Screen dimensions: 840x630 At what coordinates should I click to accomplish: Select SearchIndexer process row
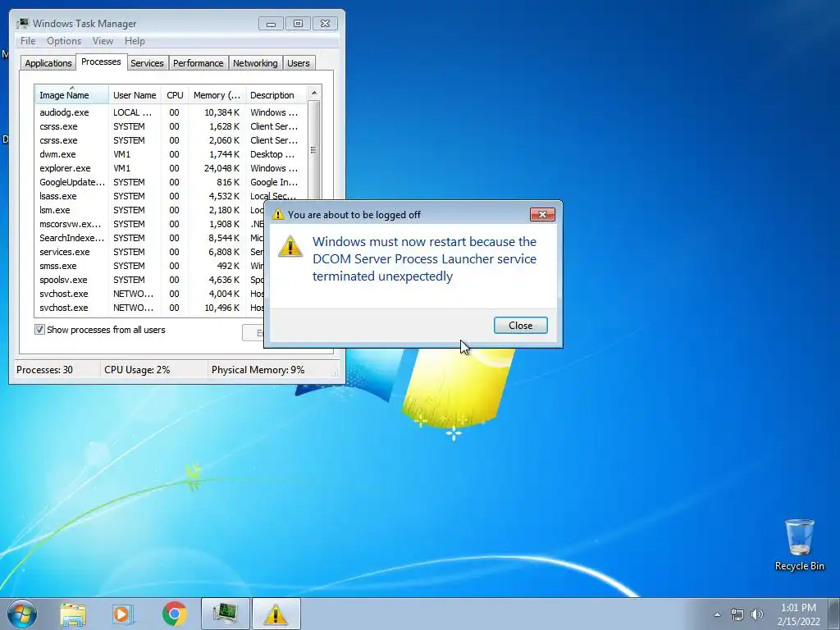(x=149, y=238)
